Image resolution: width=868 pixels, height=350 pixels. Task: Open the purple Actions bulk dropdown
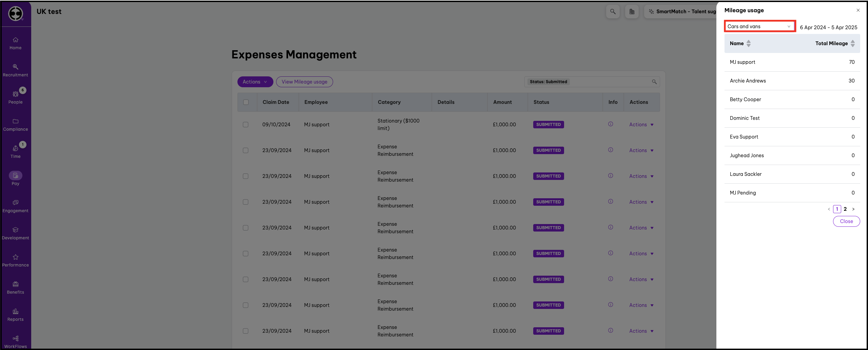click(255, 82)
